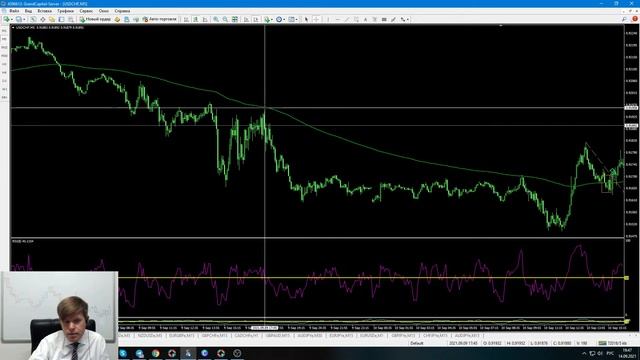Expand the templates dropdown arrow
The height and width of the screenshot is (360, 640).
coord(297,19)
